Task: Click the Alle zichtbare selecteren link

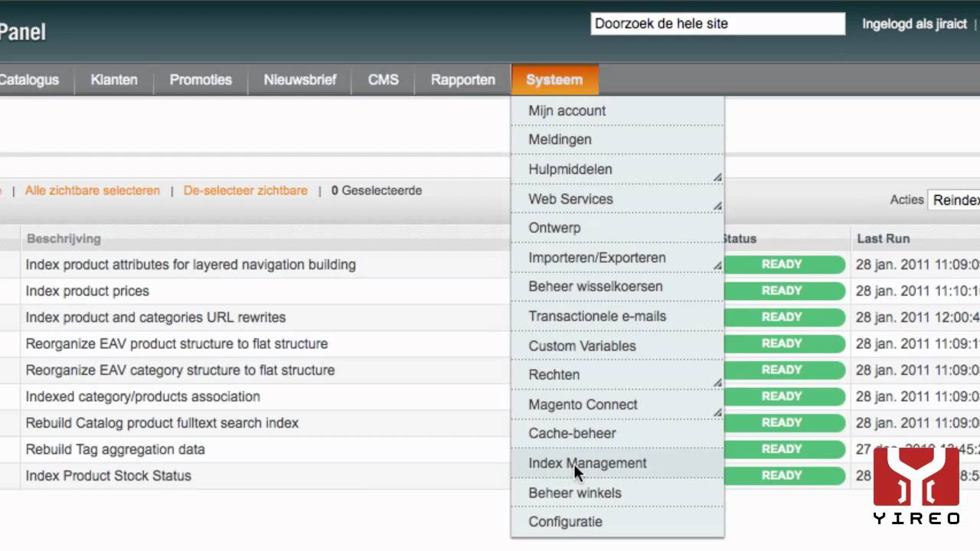Action: pos(93,191)
